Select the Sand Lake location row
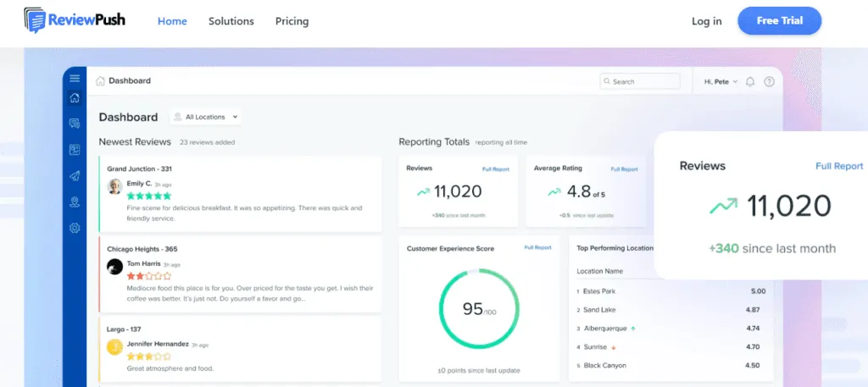 point(671,310)
